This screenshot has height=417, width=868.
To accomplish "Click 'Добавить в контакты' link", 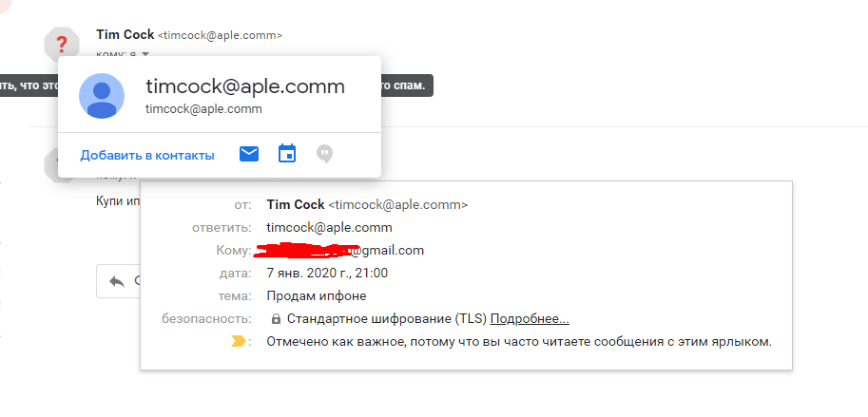I will (x=147, y=155).
